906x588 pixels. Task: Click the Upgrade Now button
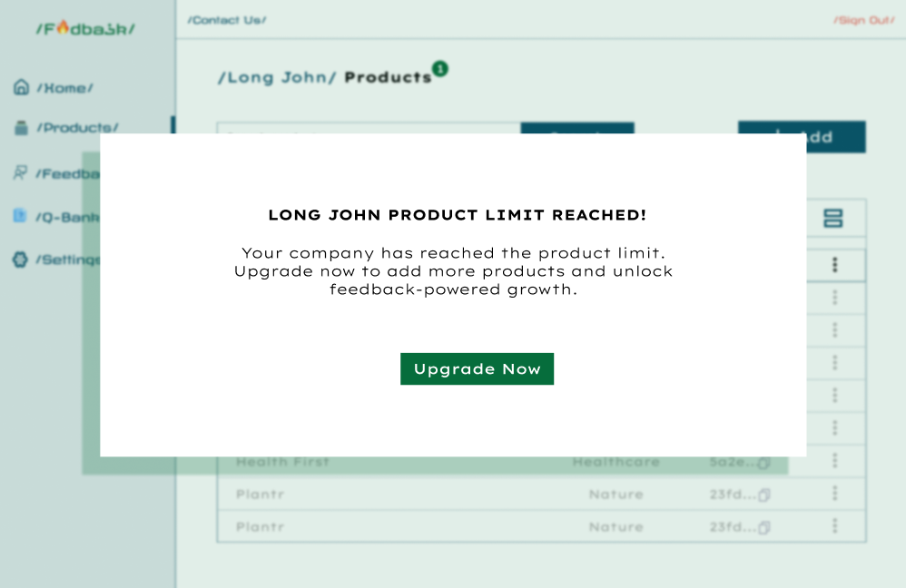(x=477, y=368)
